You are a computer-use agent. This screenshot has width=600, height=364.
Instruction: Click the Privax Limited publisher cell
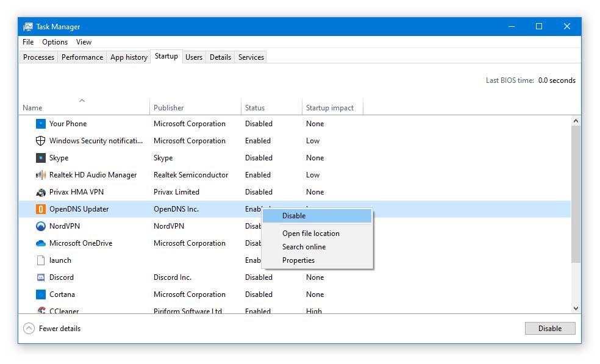[176, 192]
